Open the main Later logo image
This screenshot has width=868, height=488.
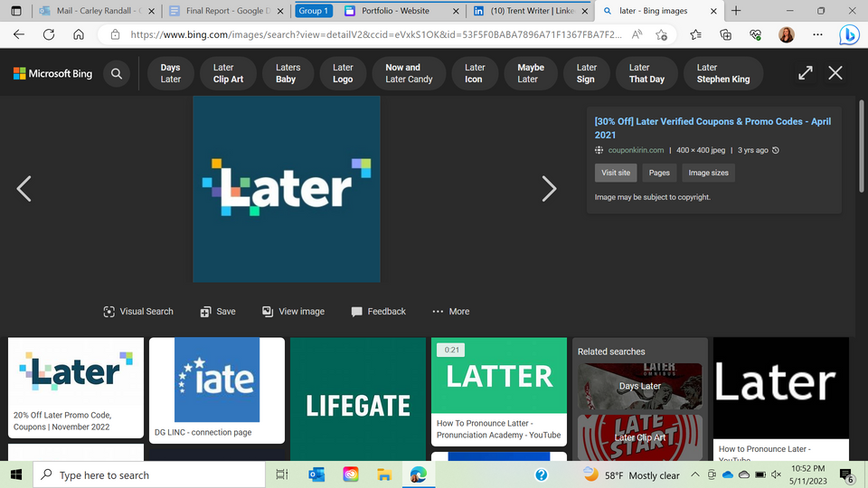point(287,189)
